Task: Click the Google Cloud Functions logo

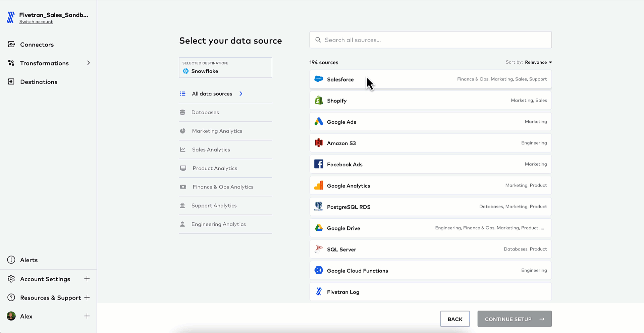Action: coord(319,270)
